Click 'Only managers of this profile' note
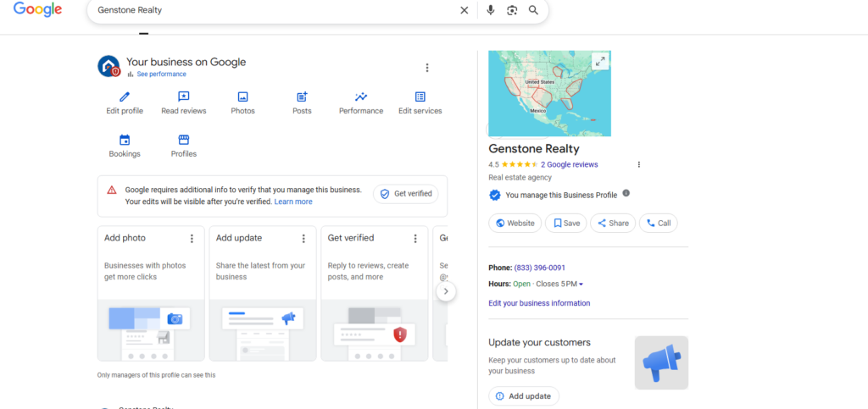Image resolution: width=868 pixels, height=409 pixels. click(x=156, y=375)
